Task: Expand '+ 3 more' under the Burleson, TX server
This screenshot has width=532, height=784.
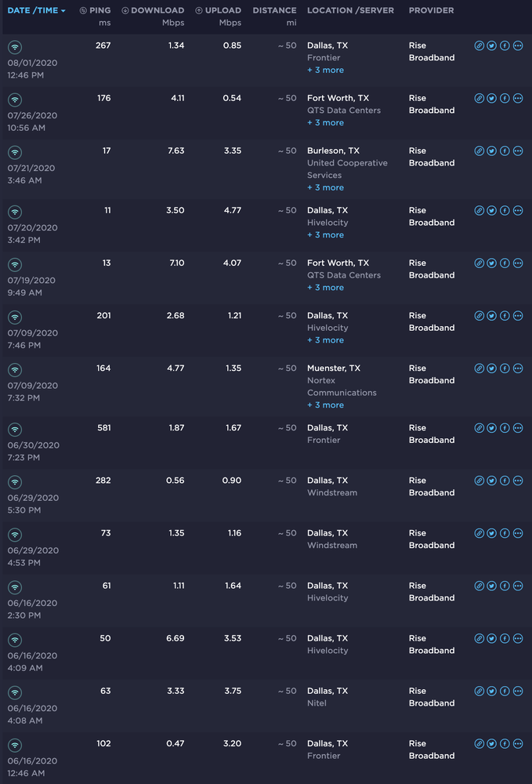Action: tap(325, 187)
